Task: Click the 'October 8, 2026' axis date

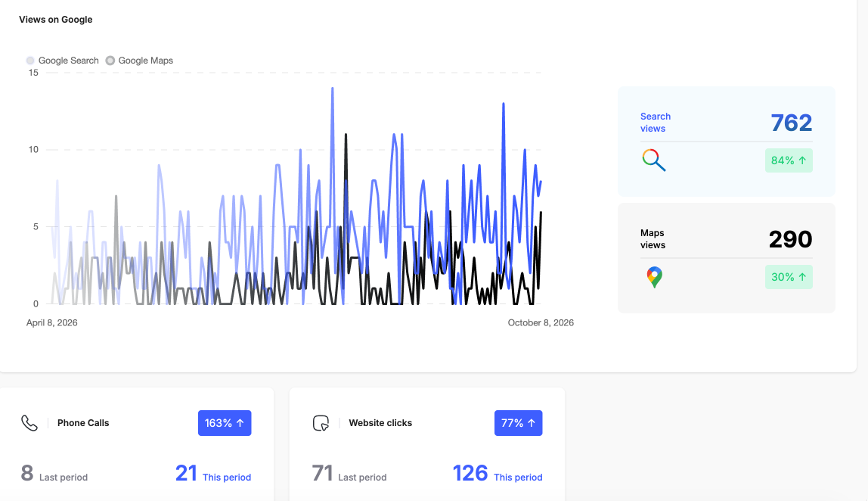Action: pyautogui.click(x=541, y=322)
